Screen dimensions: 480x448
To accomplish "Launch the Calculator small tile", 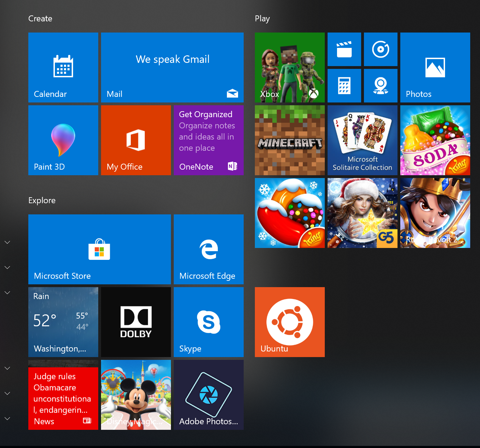I will tap(344, 86).
